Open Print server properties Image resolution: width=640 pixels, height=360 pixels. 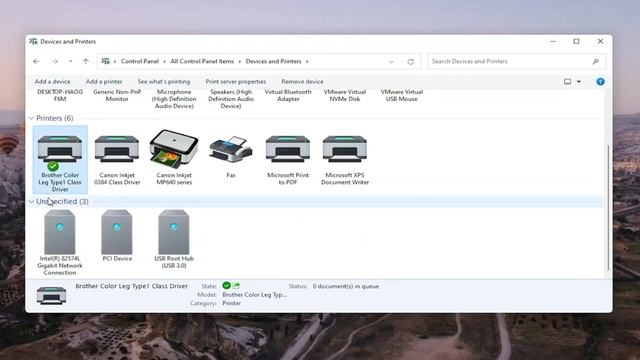(x=236, y=82)
